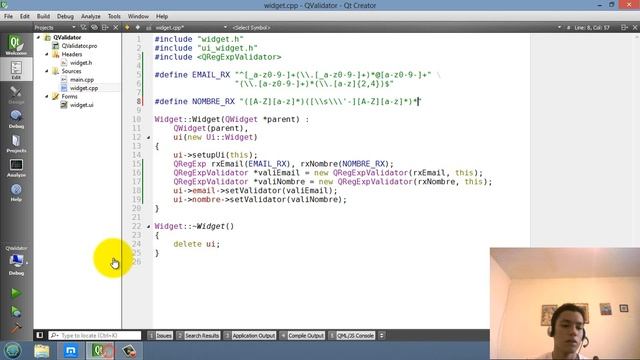This screenshot has width=640, height=360.
Task: Toggle synchronize with editor
Action: (x=94, y=27)
